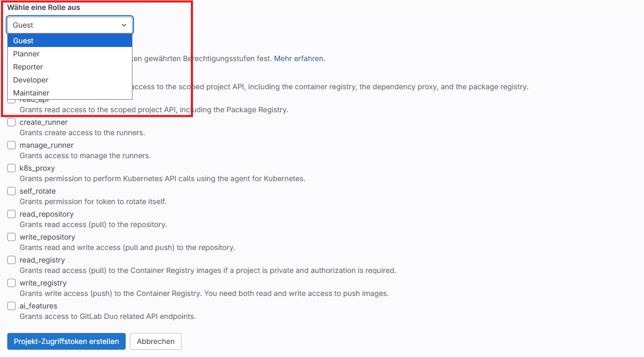644x357 pixels.
Task: Check the k8s_proxy scope
Action: coord(11,168)
